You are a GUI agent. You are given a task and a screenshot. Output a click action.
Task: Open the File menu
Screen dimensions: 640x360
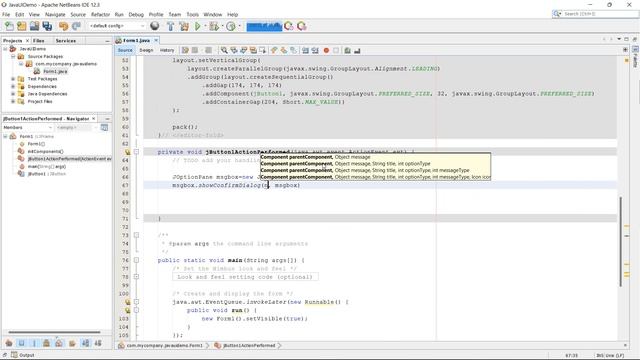click(x=6, y=14)
